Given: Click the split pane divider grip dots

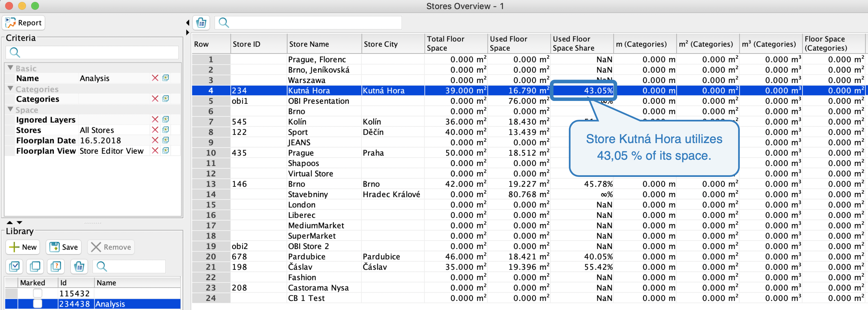Looking at the screenshot, I should (x=92, y=223).
